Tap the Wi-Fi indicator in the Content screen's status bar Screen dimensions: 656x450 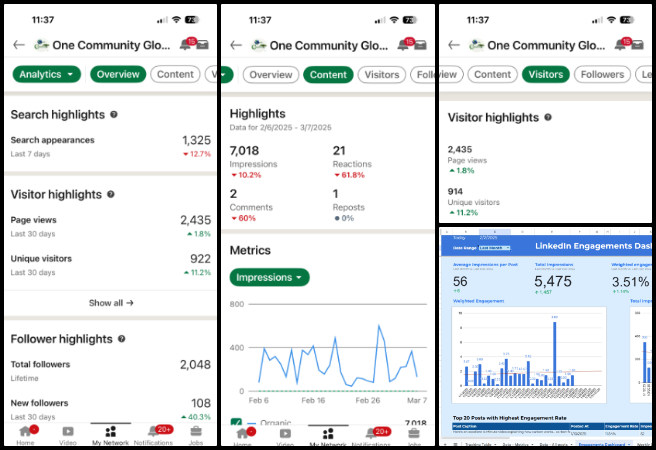point(394,20)
